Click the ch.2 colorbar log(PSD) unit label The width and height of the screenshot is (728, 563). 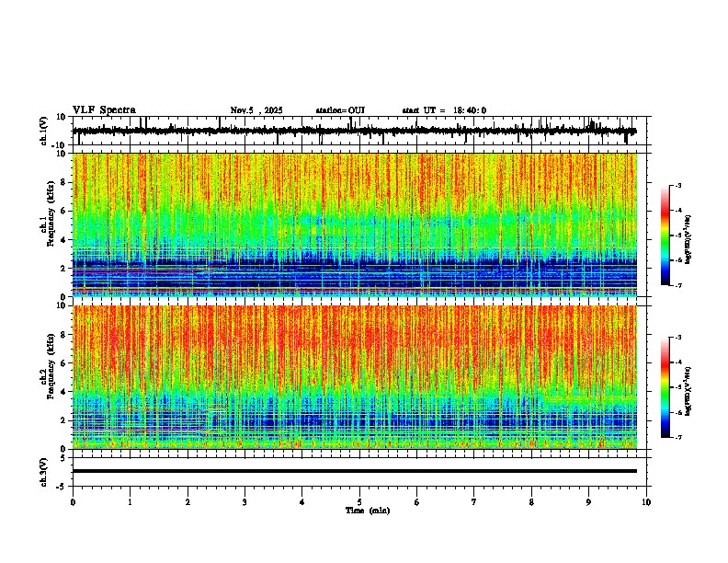click(688, 392)
